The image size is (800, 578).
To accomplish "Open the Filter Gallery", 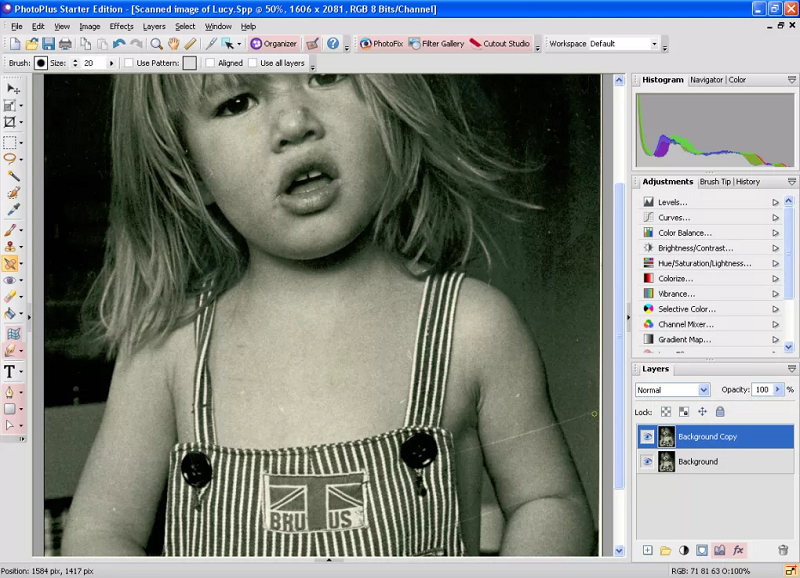I will (435, 44).
